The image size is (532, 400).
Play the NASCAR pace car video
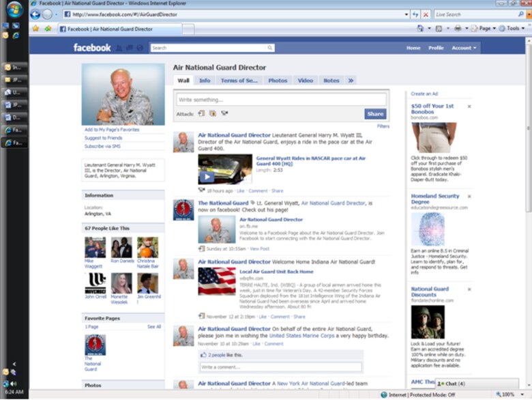click(207, 177)
